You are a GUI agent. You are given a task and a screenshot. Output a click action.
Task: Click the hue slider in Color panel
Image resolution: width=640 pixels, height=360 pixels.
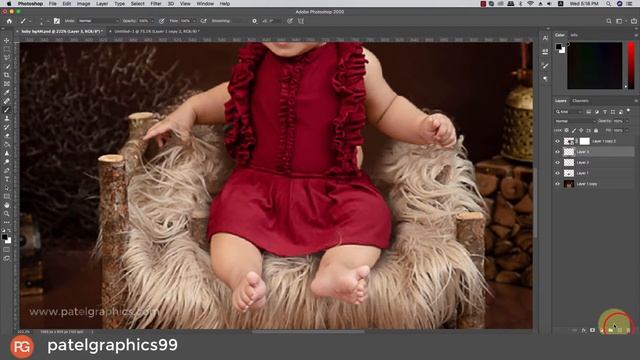[x=631, y=65]
